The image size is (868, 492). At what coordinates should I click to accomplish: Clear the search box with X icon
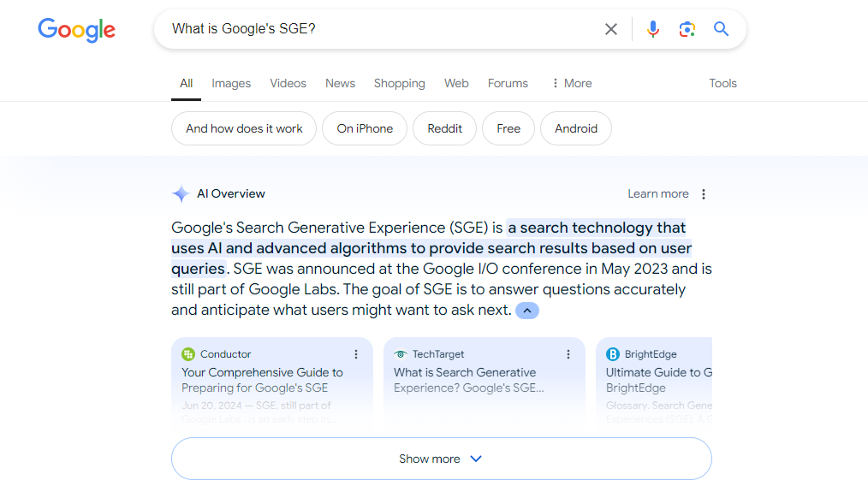(x=611, y=29)
